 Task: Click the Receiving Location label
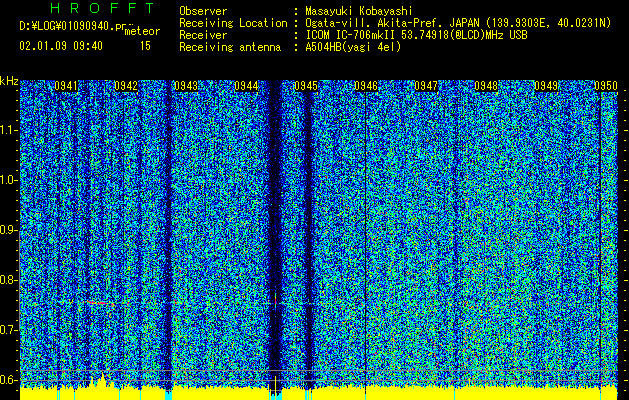pyautogui.click(x=233, y=23)
